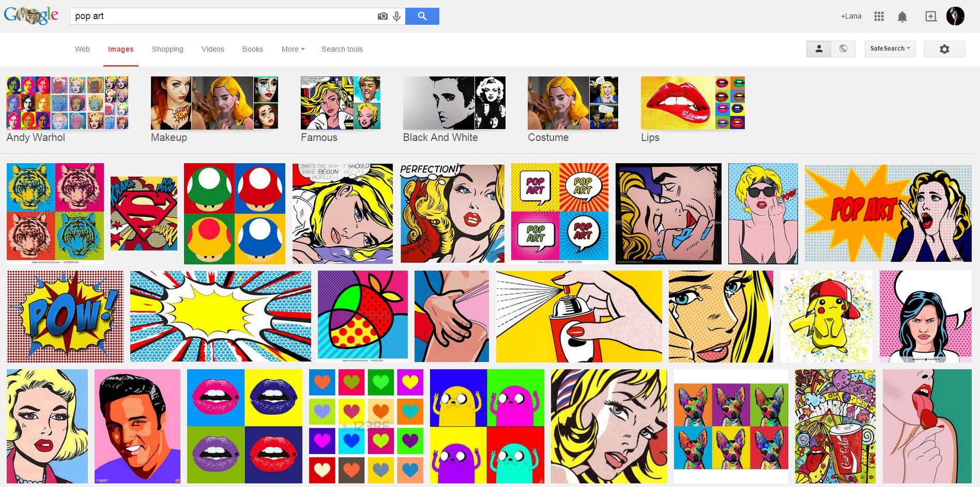
Task: Open settings gear options
Action: click(x=944, y=49)
